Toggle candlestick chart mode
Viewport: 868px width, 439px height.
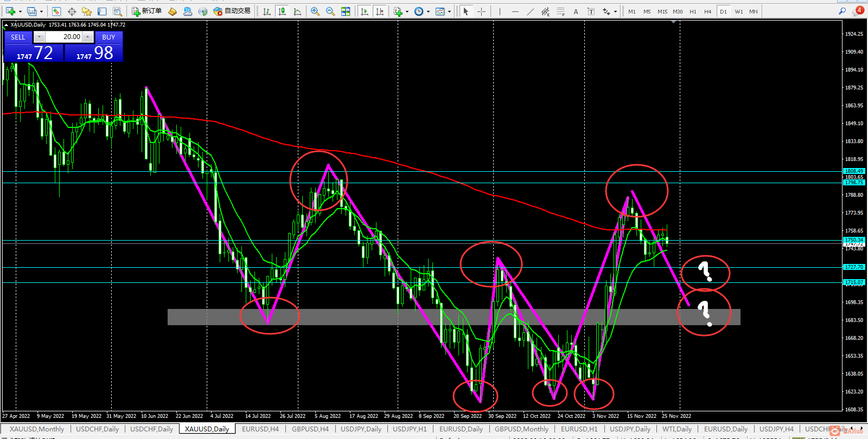coord(282,11)
